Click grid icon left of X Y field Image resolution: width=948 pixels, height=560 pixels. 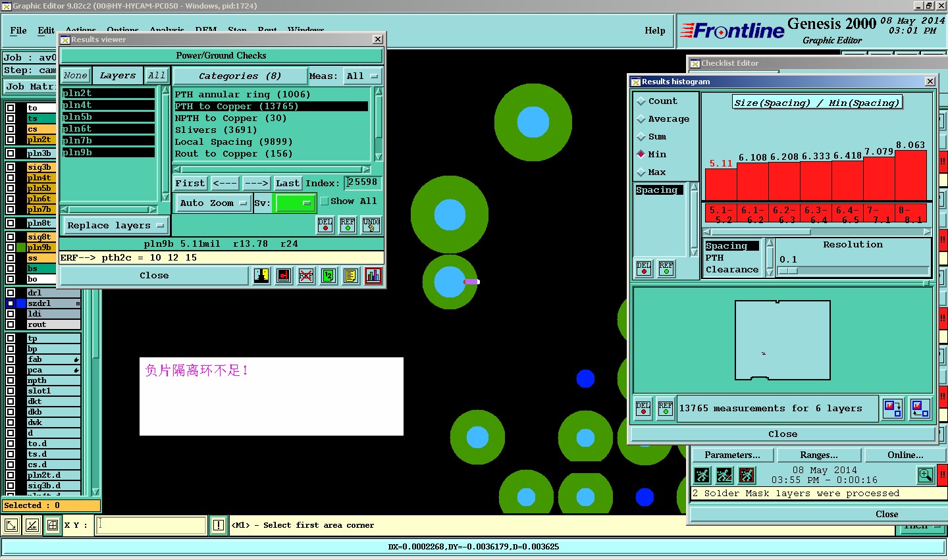pos(52,525)
